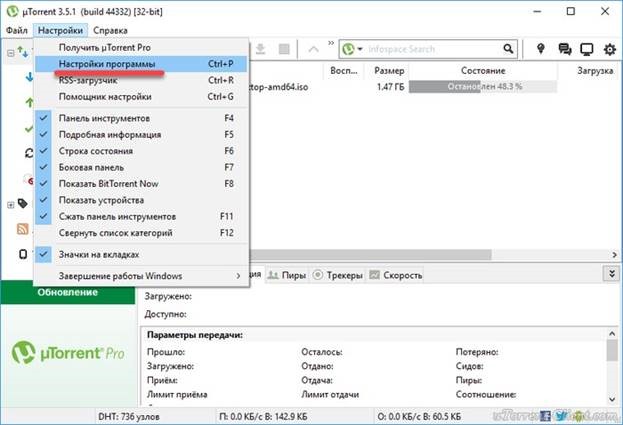The image size is (623, 425).
Task: Click DHT: 736 узлов status entry
Action: click(x=129, y=417)
